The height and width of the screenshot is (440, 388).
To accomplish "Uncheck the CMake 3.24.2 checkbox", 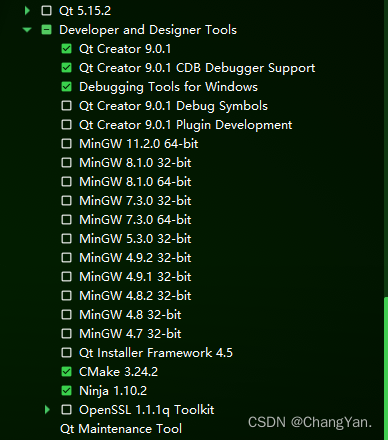I will pyautogui.click(x=66, y=372).
